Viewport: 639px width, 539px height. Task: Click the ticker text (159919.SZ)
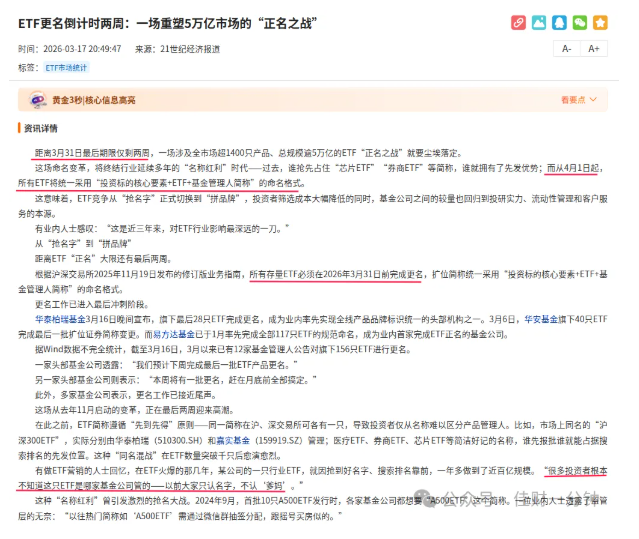[280, 440]
